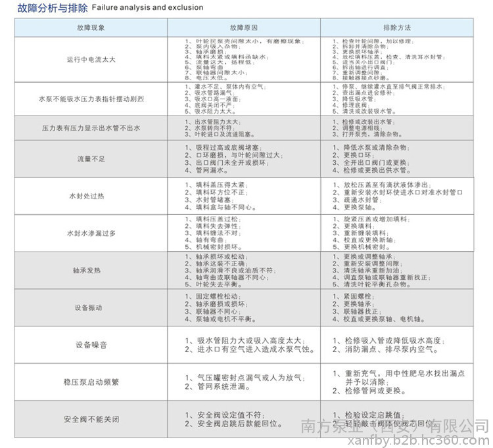Click the heading '故障分析与排除'
The height and width of the screenshot is (448, 493).
(x=53, y=8)
